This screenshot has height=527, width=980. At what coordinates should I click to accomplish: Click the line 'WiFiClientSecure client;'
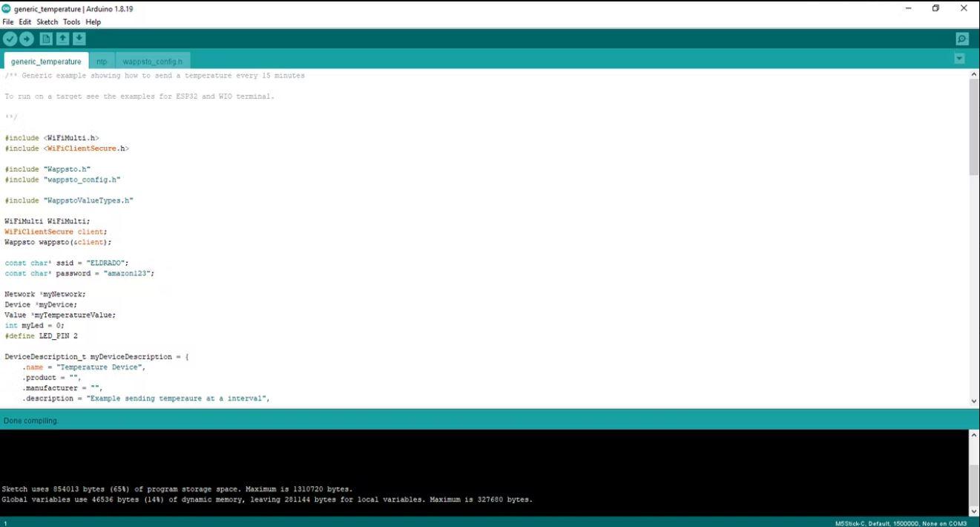pyautogui.click(x=56, y=232)
